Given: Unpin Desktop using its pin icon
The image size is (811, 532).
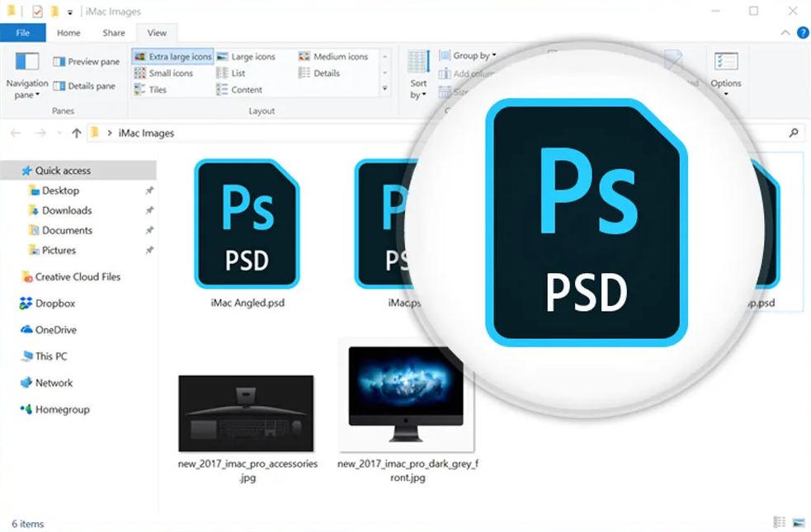Looking at the screenshot, I should 149,191.
